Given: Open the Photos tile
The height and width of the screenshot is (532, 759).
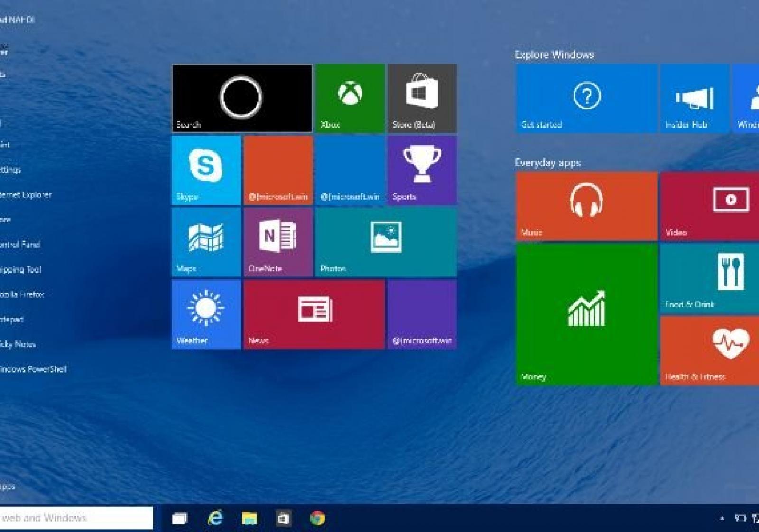Looking at the screenshot, I should click(x=386, y=242).
